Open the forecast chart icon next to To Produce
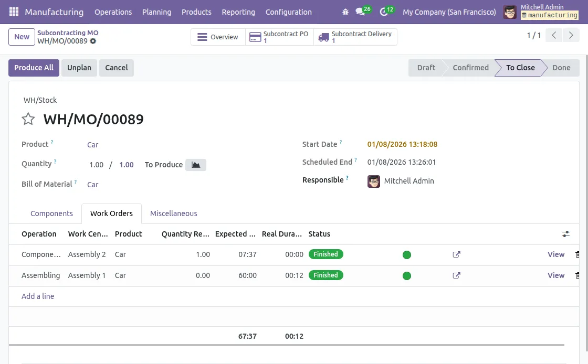Viewport: 588px width, 364px height. tap(195, 165)
